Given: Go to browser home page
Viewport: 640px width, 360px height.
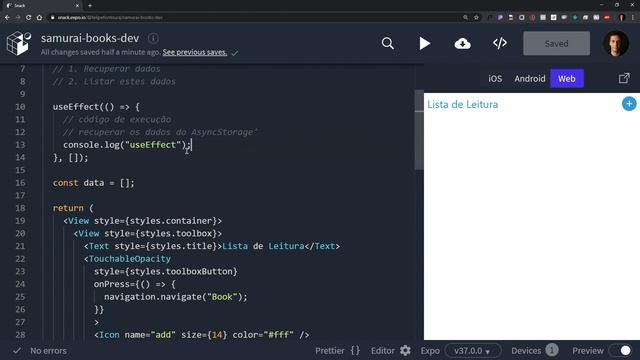Looking at the screenshot, I should tap(39, 18).
